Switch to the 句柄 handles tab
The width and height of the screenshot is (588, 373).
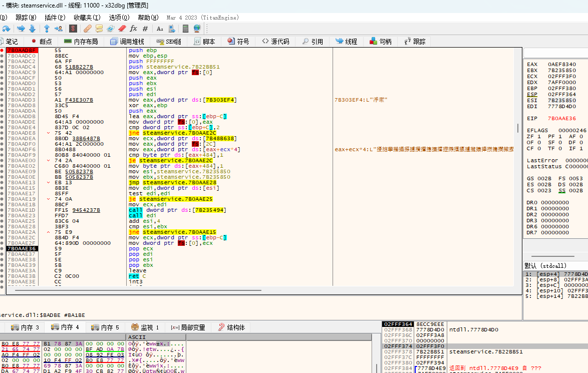coord(381,42)
